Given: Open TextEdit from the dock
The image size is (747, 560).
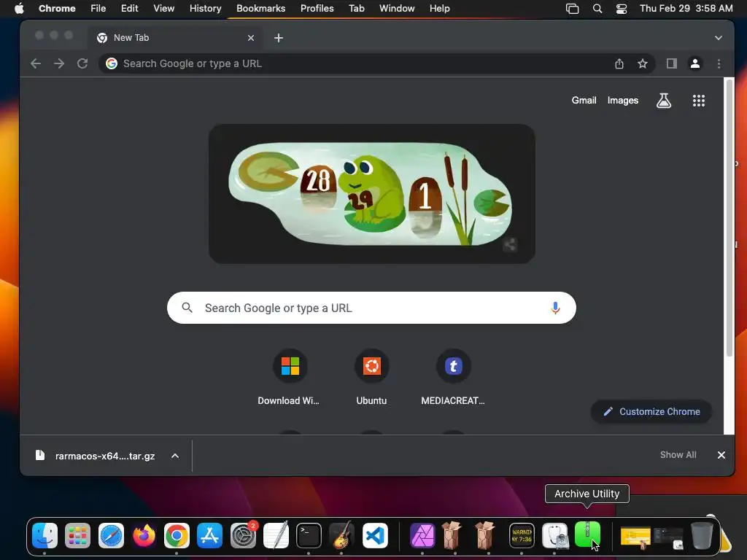Looking at the screenshot, I should (x=276, y=535).
